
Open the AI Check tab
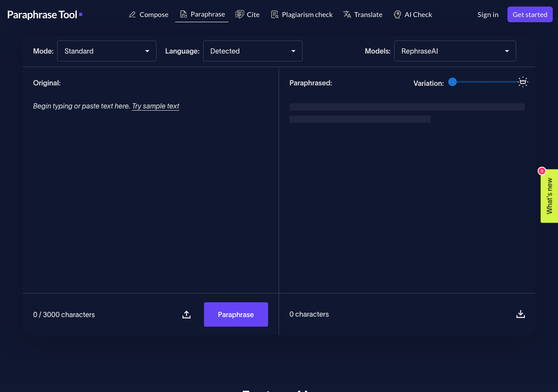pyautogui.click(x=413, y=14)
